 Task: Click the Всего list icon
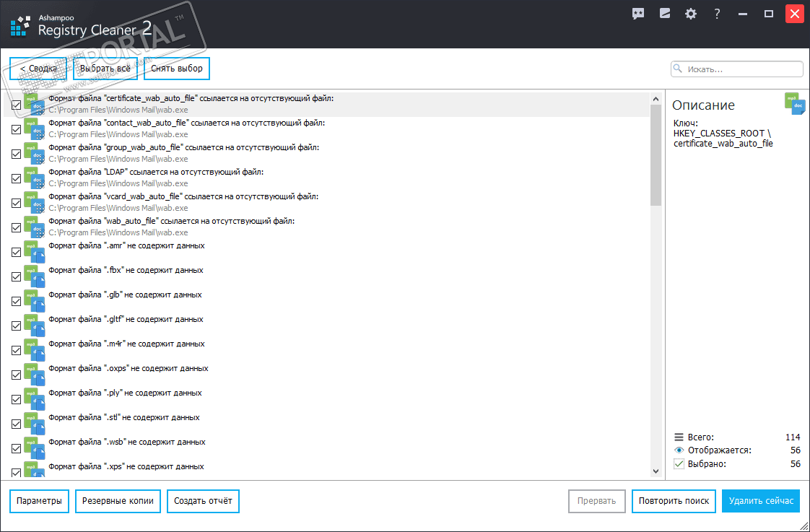(x=679, y=437)
